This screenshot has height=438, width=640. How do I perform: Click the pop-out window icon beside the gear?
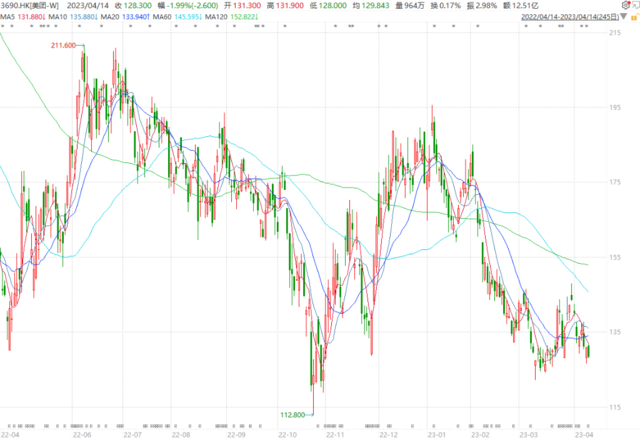[x=636, y=5]
